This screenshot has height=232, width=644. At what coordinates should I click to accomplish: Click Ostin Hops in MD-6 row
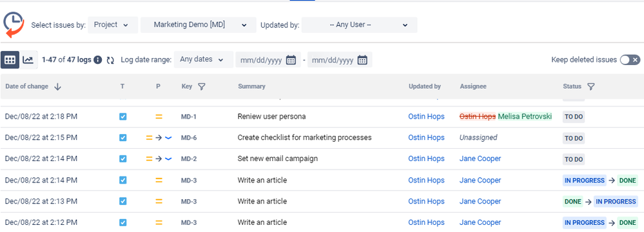[426, 137]
